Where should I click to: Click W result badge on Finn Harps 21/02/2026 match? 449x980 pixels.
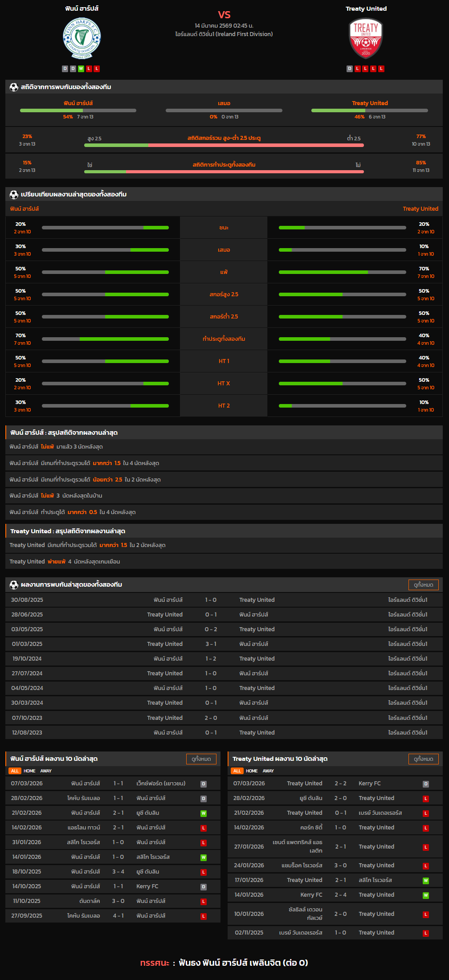pos(204,813)
